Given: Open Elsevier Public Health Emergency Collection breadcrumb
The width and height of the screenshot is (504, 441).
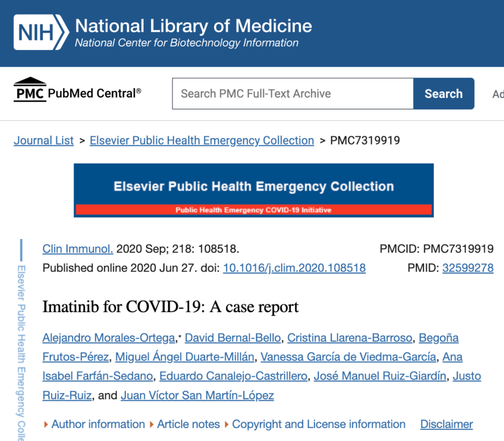Looking at the screenshot, I should coord(202,140).
